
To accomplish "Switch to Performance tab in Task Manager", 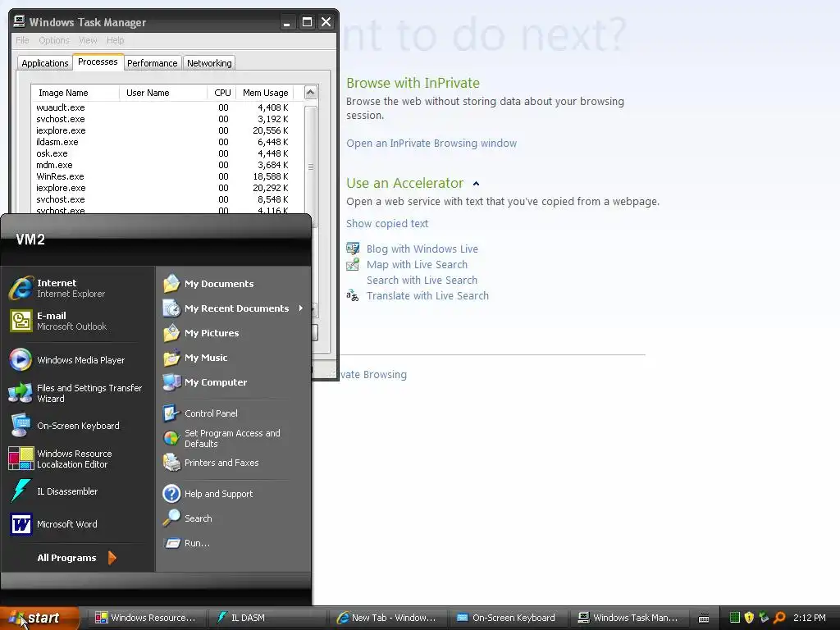I will tap(152, 63).
